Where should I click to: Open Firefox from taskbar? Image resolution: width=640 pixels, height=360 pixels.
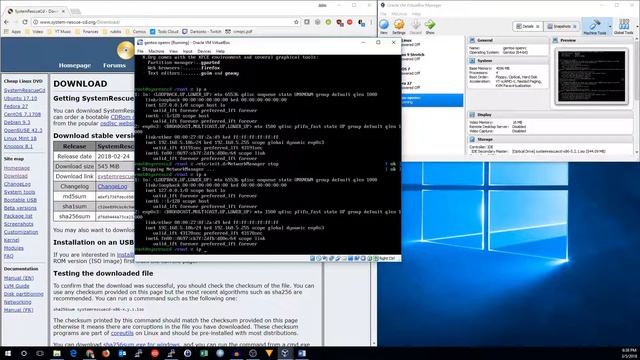106,353
